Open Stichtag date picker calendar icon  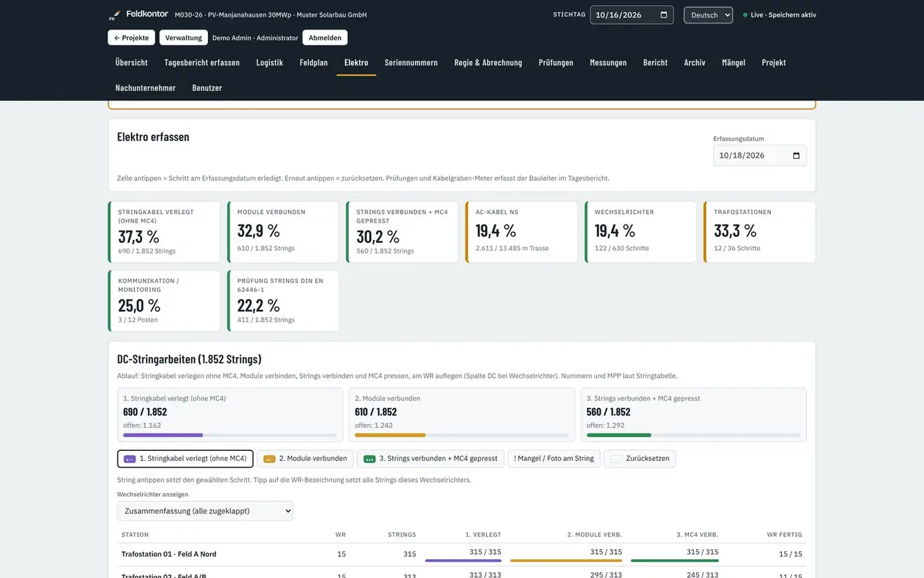pos(663,14)
